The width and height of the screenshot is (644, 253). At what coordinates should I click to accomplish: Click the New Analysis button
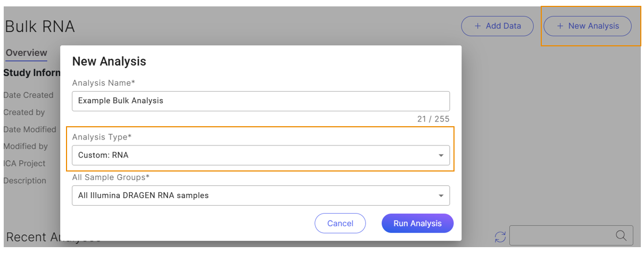(x=588, y=26)
